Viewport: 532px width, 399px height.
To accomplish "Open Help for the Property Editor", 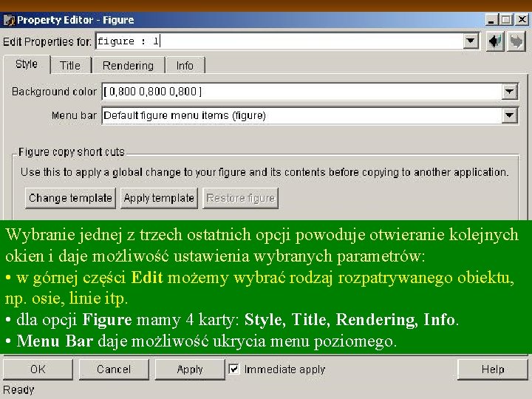I will (493, 369).
